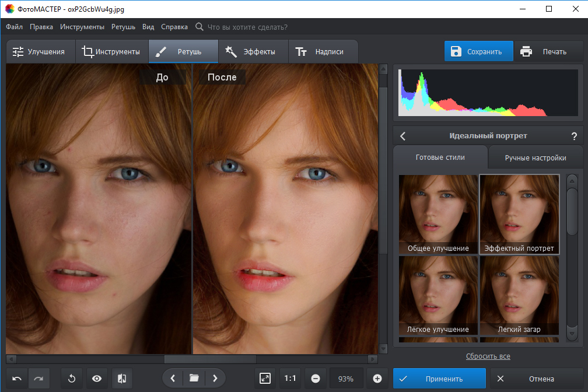Toggle the before/after split view icon
588x392 pixels.
click(122, 379)
